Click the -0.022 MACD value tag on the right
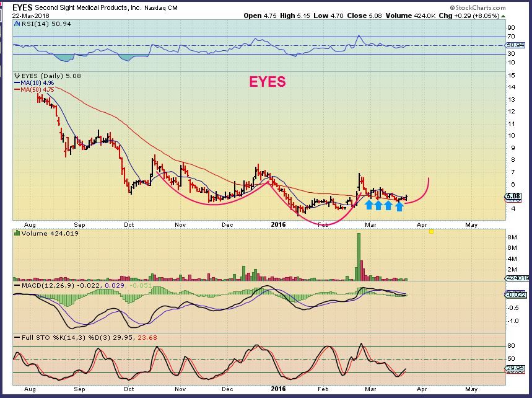This screenshot has height=398, width=532. [x=516, y=294]
